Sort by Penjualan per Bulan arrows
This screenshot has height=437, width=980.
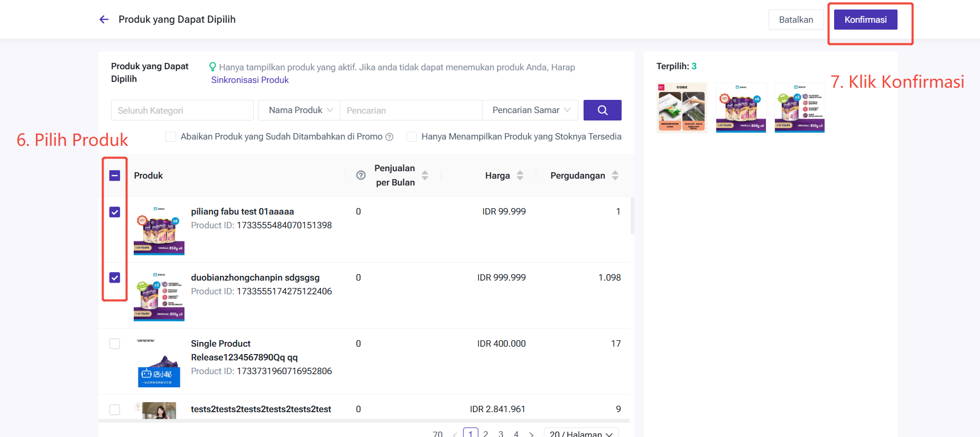tap(425, 175)
